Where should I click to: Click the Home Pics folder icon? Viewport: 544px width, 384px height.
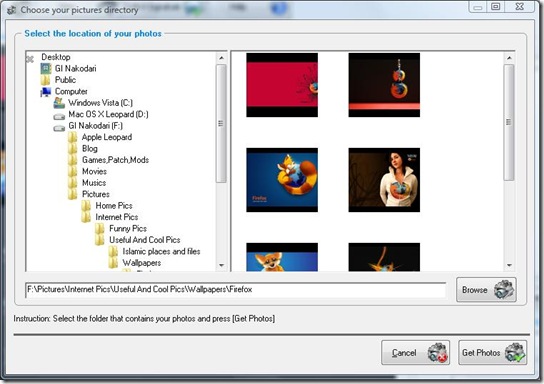[x=86, y=206]
